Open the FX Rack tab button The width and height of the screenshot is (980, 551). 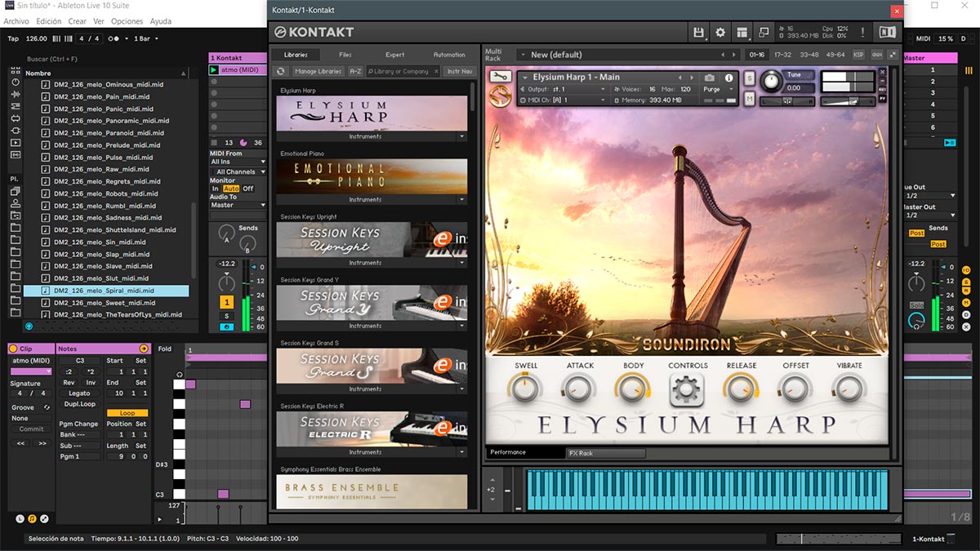pos(605,453)
